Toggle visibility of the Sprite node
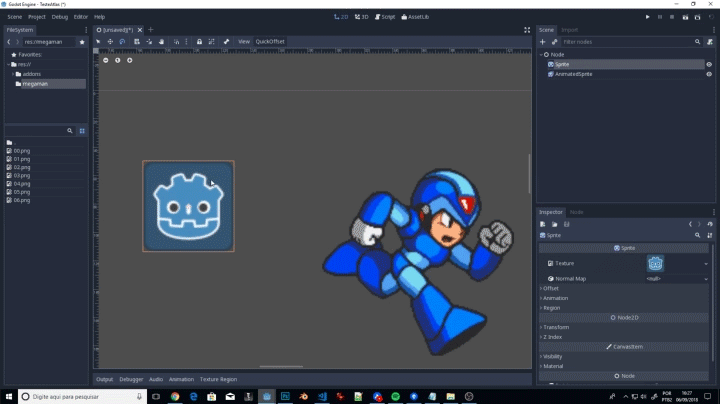This screenshot has width=720, height=404. 709,64
